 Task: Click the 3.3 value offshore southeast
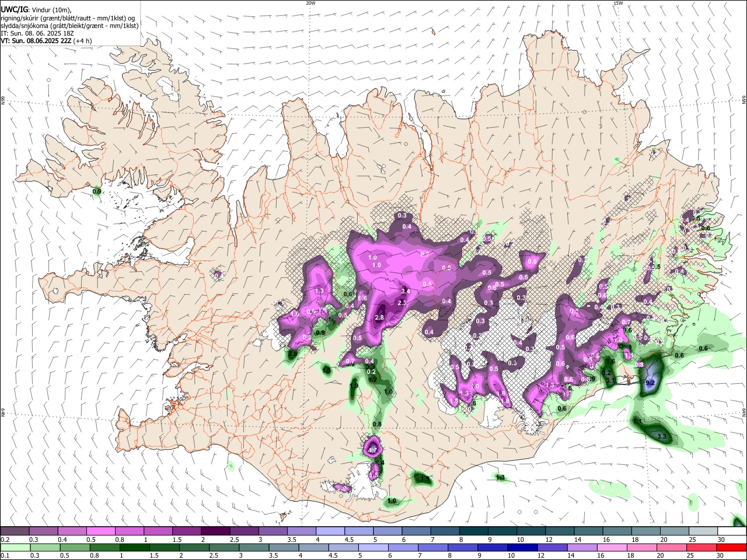pos(661,436)
